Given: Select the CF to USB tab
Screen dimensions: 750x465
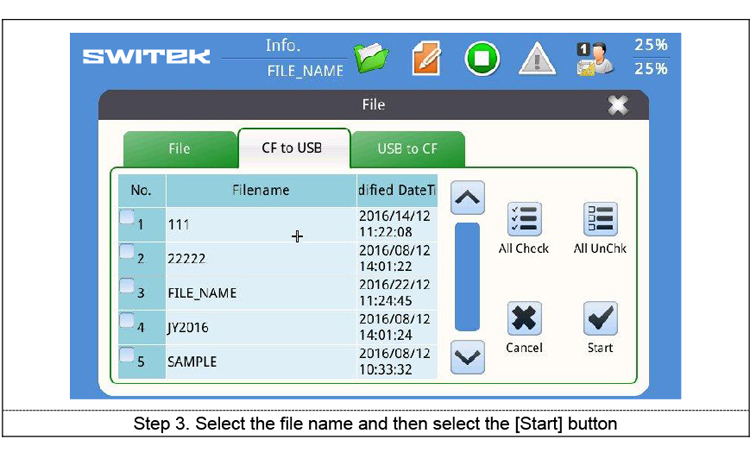Looking at the screenshot, I should pos(294,148).
